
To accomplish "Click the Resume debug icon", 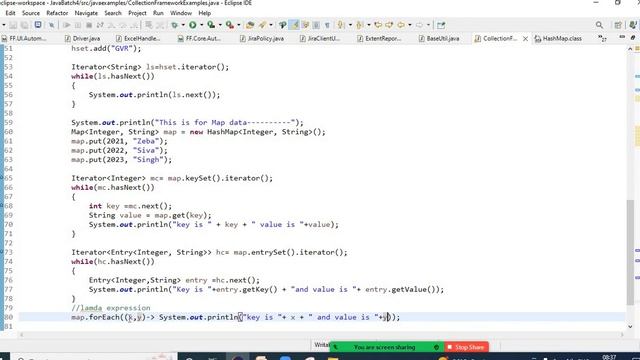I will [67, 25].
